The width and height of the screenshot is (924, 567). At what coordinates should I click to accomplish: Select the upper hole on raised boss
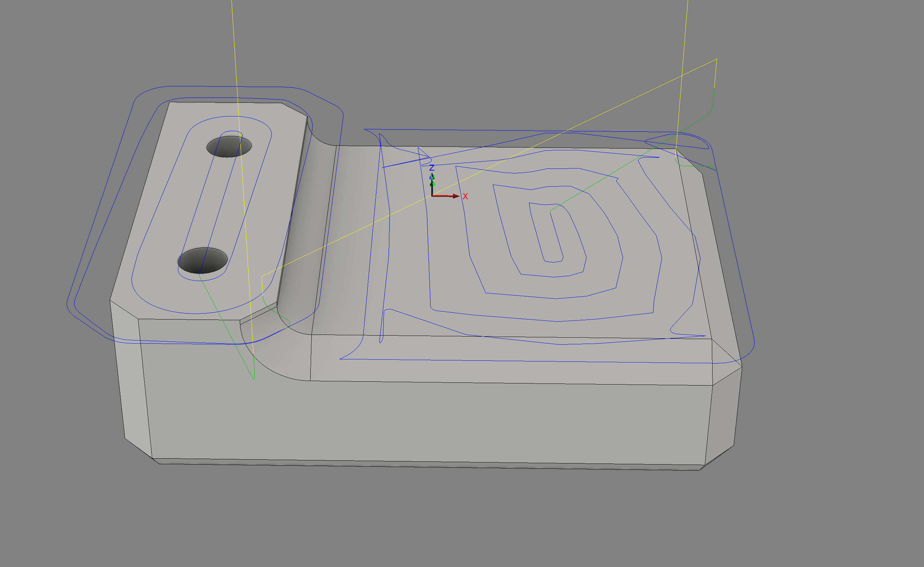click(x=229, y=146)
